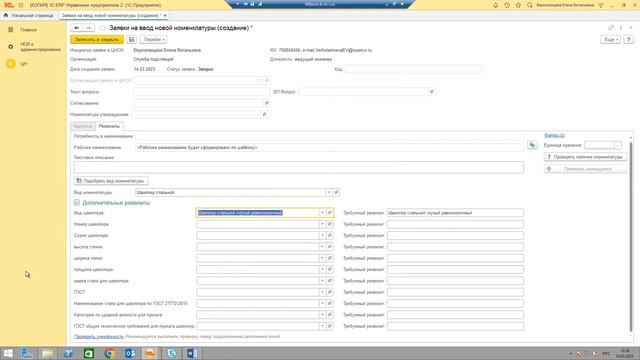Open Outlook from taskbar

pos(130,353)
